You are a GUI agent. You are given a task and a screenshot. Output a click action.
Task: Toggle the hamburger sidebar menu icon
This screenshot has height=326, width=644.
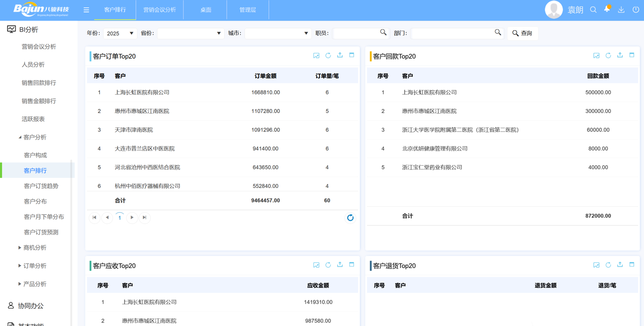point(86,10)
